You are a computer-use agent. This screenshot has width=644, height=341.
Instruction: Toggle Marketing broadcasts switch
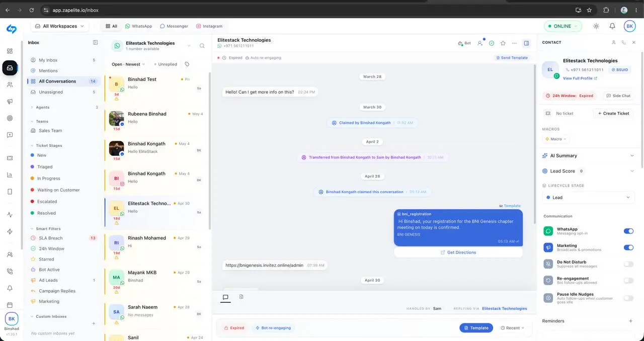click(628, 247)
